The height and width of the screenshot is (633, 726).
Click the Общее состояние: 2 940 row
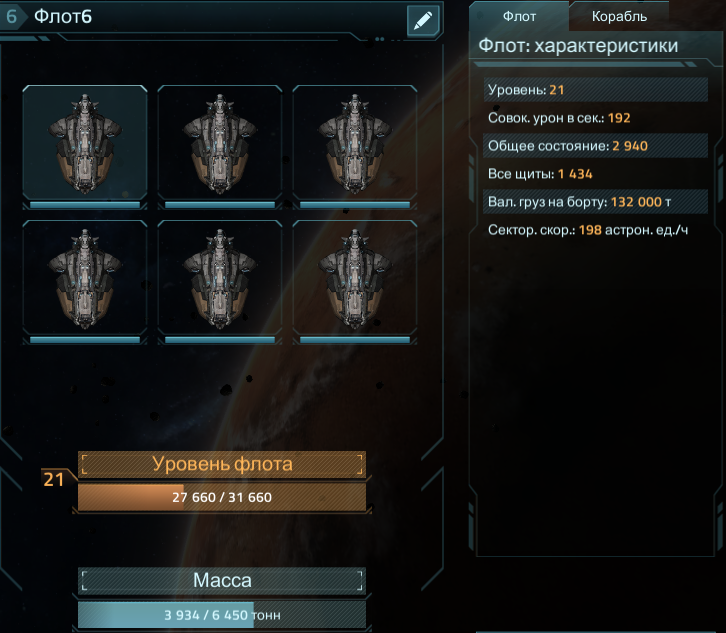595,146
